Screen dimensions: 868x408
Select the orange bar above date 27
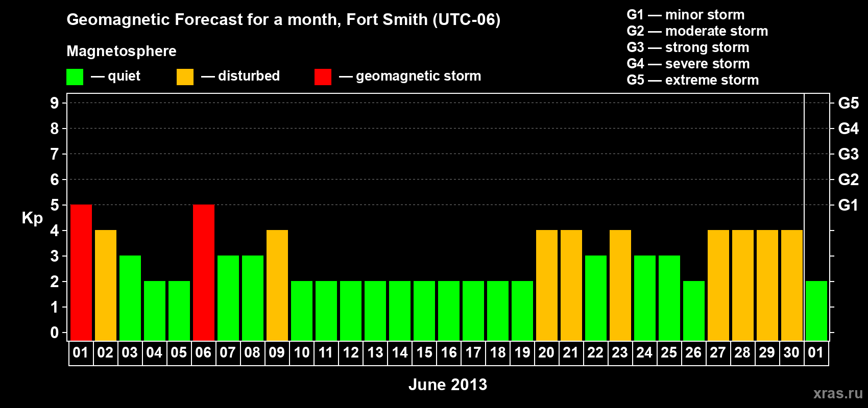(718, 286)
